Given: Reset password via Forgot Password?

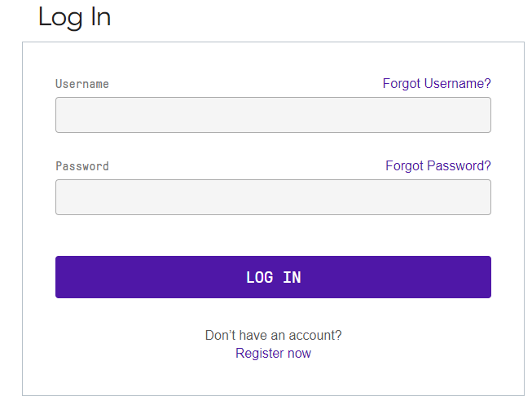Looking at the screenshot, I should click(438, 166).
